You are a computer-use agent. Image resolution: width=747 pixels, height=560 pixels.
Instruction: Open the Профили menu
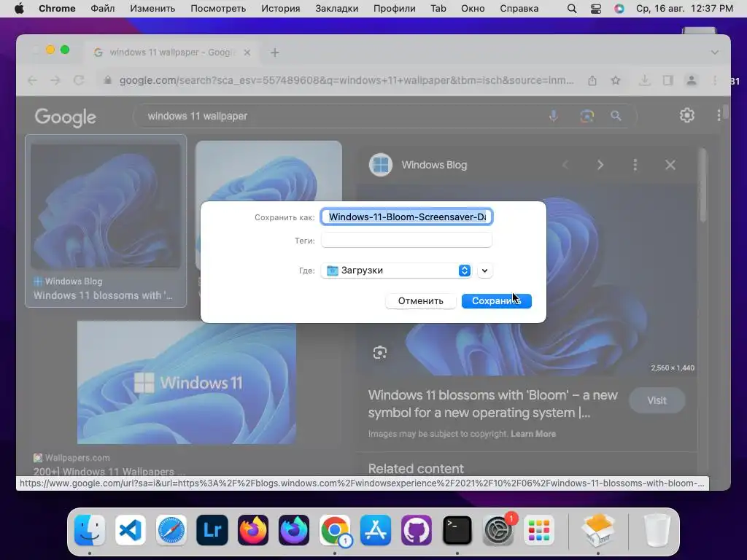(395, 9)
